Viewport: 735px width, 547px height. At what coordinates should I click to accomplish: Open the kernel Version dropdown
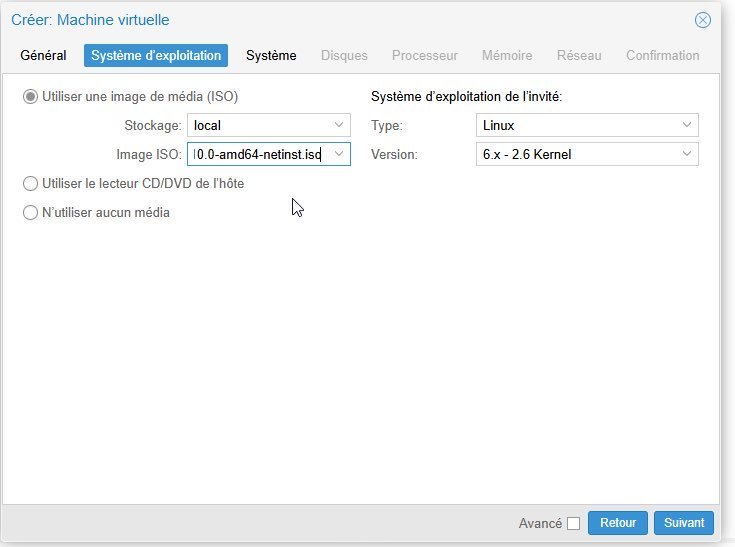pyautogui.click(x=687, y=154)
